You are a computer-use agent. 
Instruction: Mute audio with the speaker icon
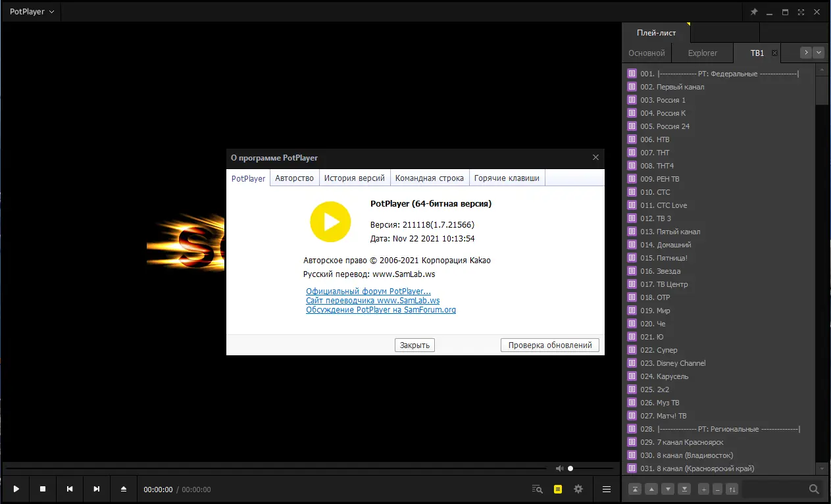[560, 468]
